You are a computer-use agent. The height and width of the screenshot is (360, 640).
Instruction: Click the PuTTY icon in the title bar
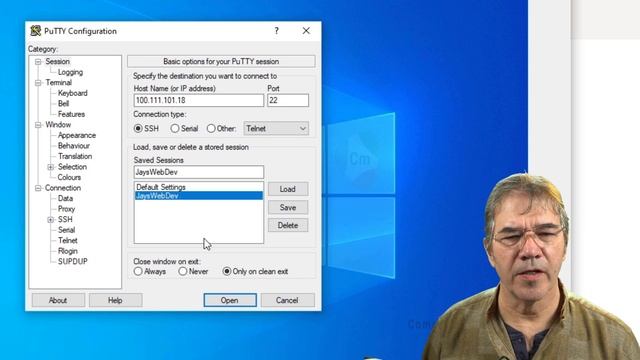click(x=36, y=31)
